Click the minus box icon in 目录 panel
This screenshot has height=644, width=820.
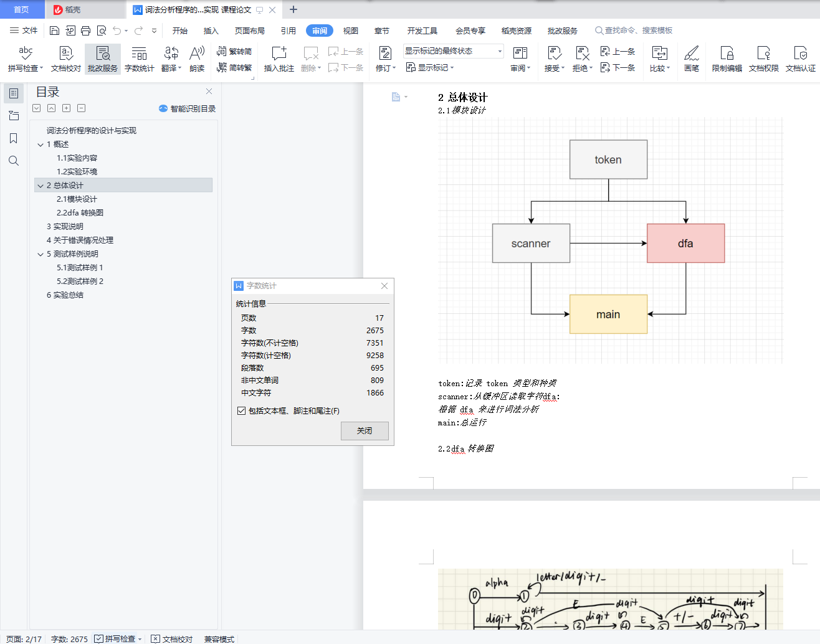[81, 108]
